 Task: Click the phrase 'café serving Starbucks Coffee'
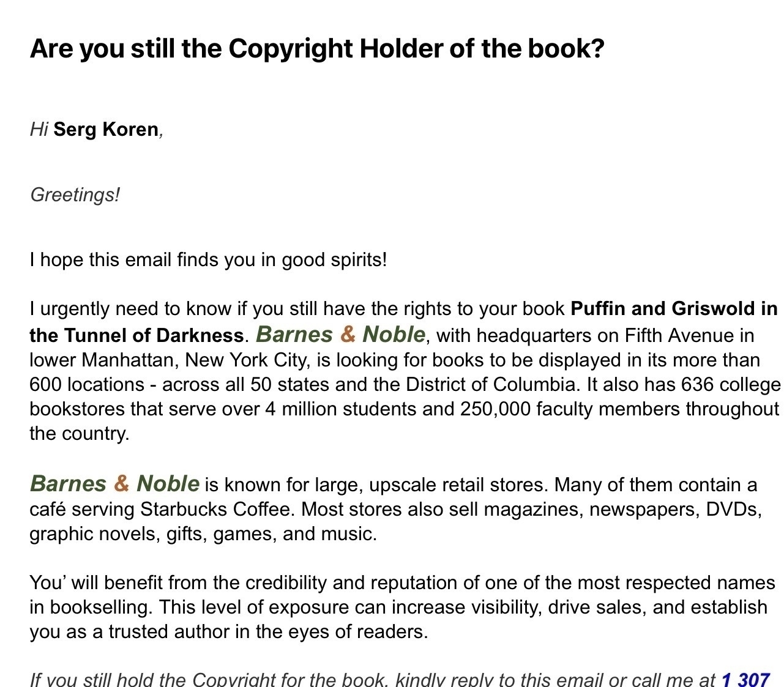tap(163, 509)
